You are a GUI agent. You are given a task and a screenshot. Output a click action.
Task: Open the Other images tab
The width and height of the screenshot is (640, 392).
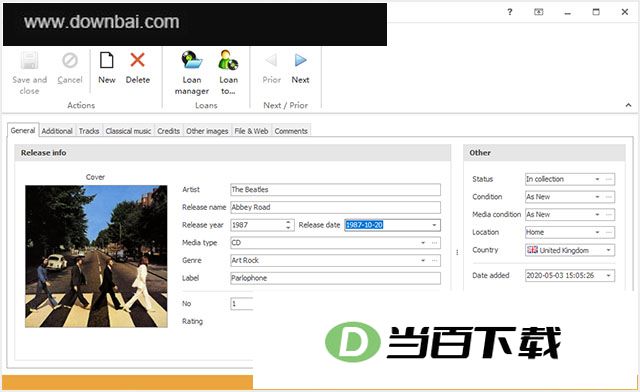(207, 131)
